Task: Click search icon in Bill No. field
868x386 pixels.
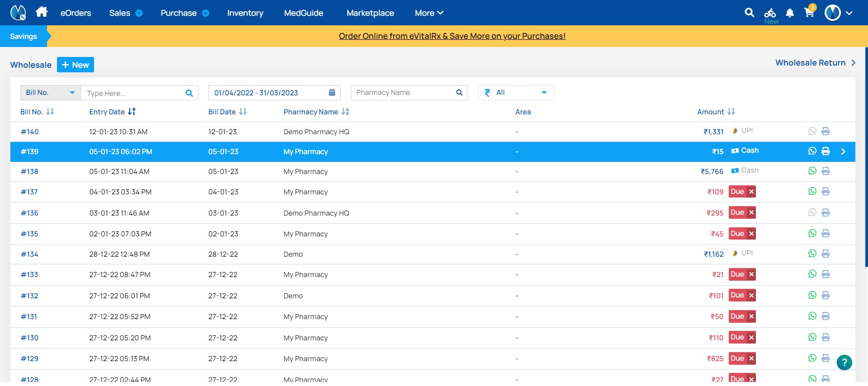Action: [189, 93]
